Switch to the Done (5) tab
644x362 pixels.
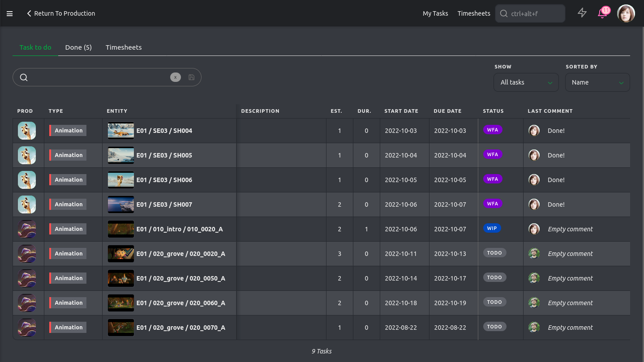[x=78, y=47]
